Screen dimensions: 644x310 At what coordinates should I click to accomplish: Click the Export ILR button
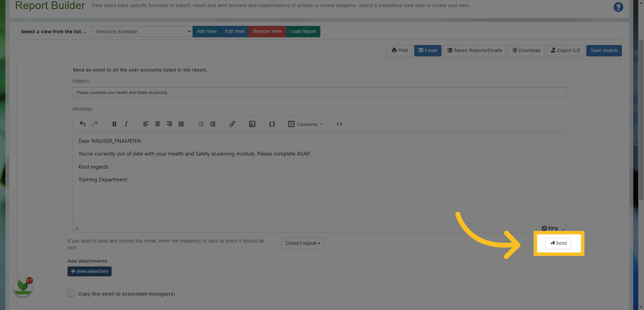coord(566,50)
